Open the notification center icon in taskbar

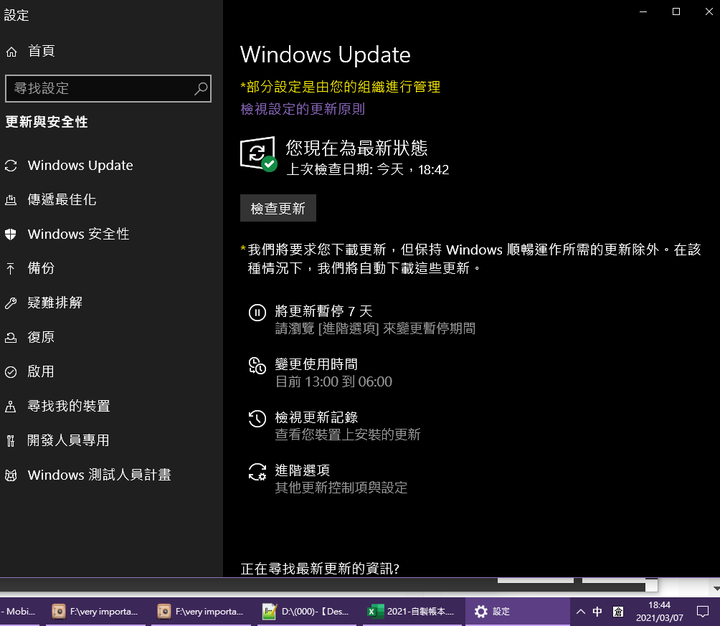click(x=703, y=611)
